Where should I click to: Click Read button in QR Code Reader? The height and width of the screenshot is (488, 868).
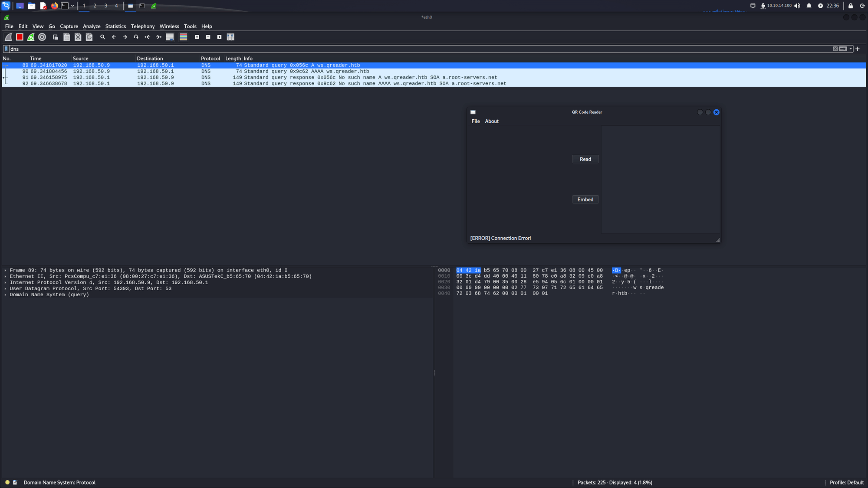(x=585, y=159)
